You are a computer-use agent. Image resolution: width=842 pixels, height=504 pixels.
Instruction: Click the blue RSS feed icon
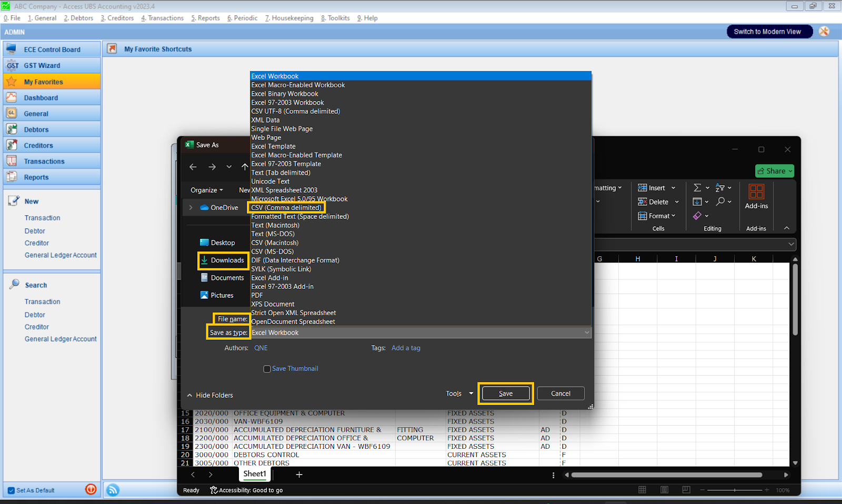click(113, 490)
